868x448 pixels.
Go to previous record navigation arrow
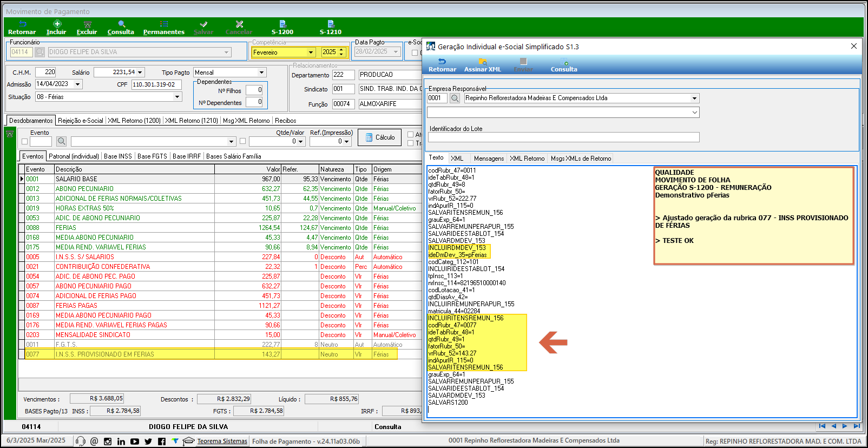coord(833,426)
